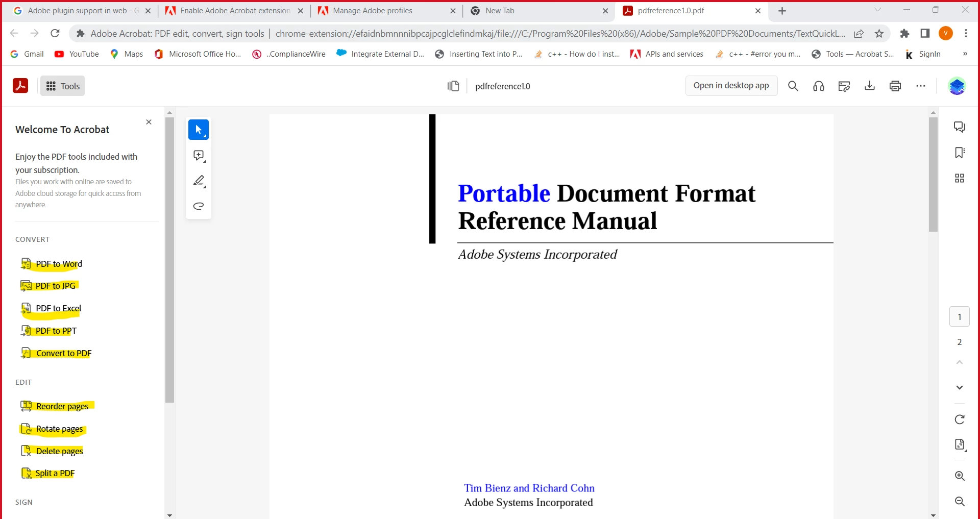Open Split a PDF tool
980x519 pixels.
(48, 473)
